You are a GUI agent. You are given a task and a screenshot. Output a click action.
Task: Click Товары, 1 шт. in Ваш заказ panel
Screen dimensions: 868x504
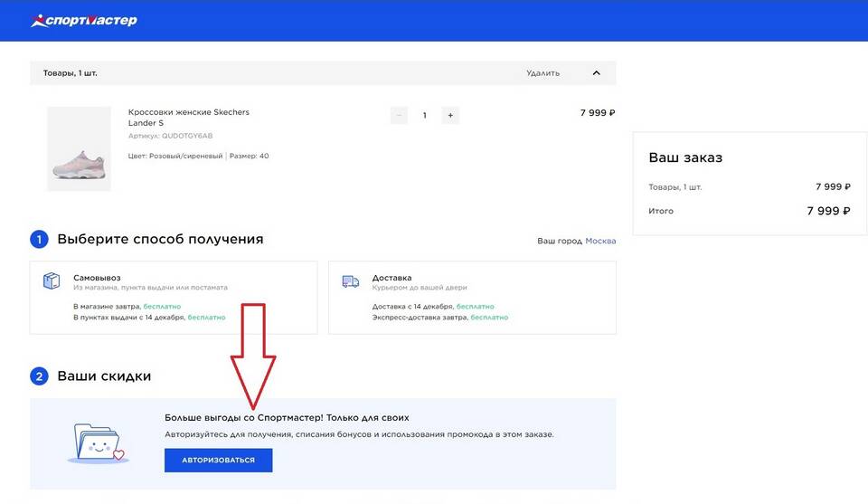(x=675, y=187)
